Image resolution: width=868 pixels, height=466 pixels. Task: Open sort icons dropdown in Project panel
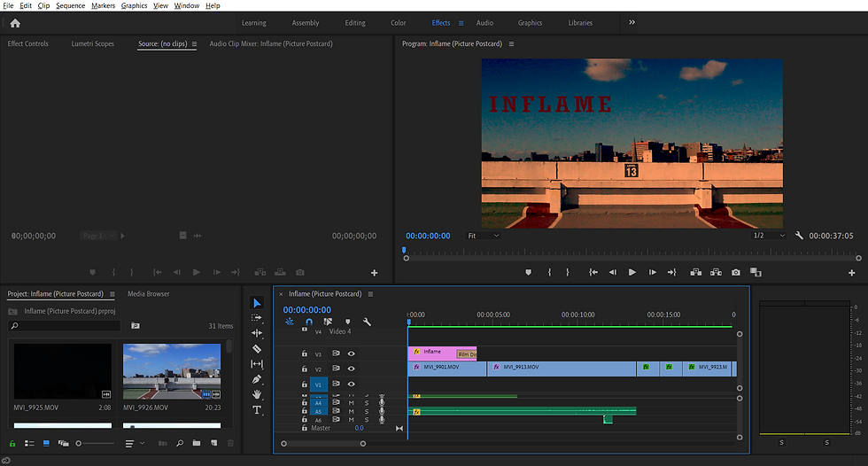pyautogui.click(x=135, y=443)
